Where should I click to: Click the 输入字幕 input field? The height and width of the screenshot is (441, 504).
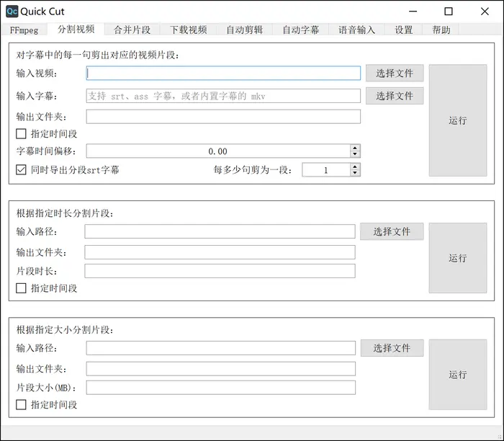click(x=223, y=96)
